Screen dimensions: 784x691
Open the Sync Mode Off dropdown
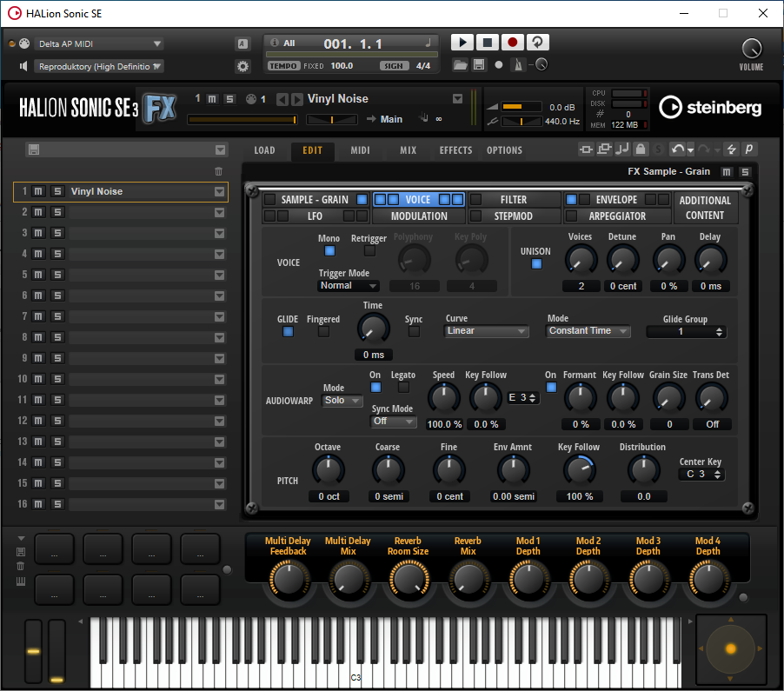click(x=394, y=421)
